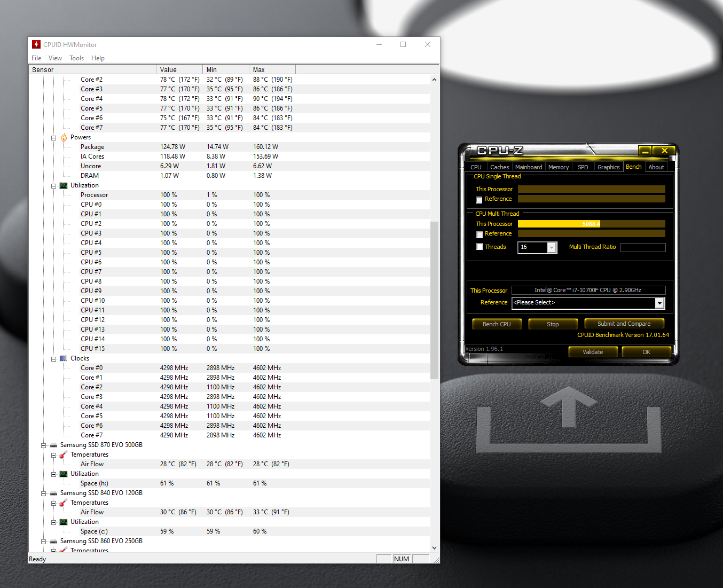Click the scroll-up arrow in HWMonitor

(434, 80)
